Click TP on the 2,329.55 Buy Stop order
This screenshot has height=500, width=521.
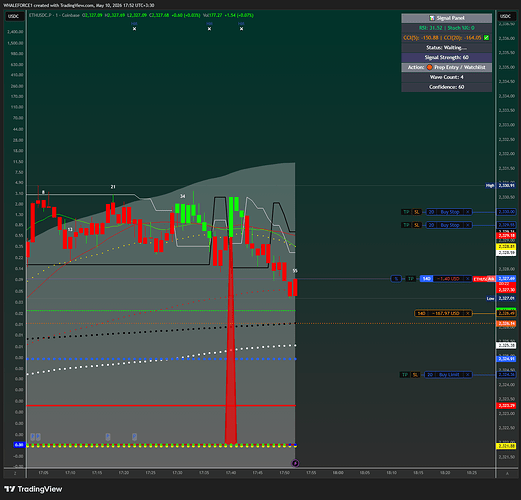[406, 225]
